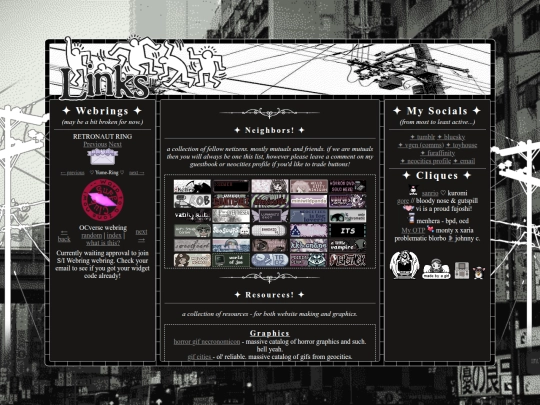Open the toyhouse social link

pos(461,145)
